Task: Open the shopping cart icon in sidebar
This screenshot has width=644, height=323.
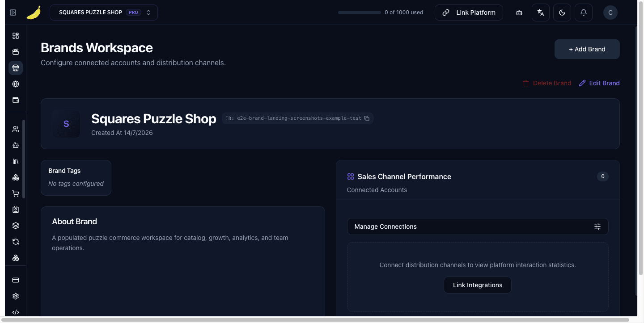Action: (x=16, y=193)
